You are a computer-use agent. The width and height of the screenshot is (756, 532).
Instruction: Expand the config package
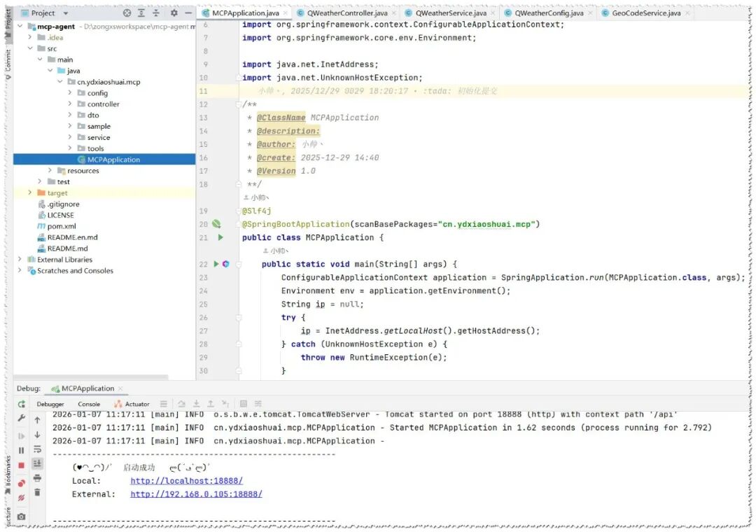[70, 92]
